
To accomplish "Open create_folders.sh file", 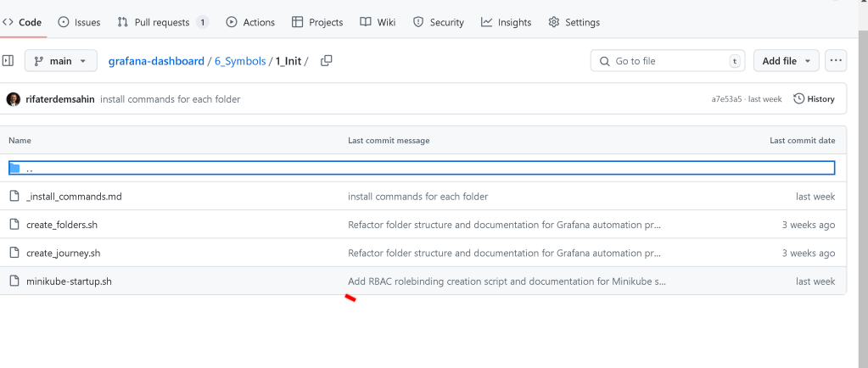I will [x=62, y=225].
